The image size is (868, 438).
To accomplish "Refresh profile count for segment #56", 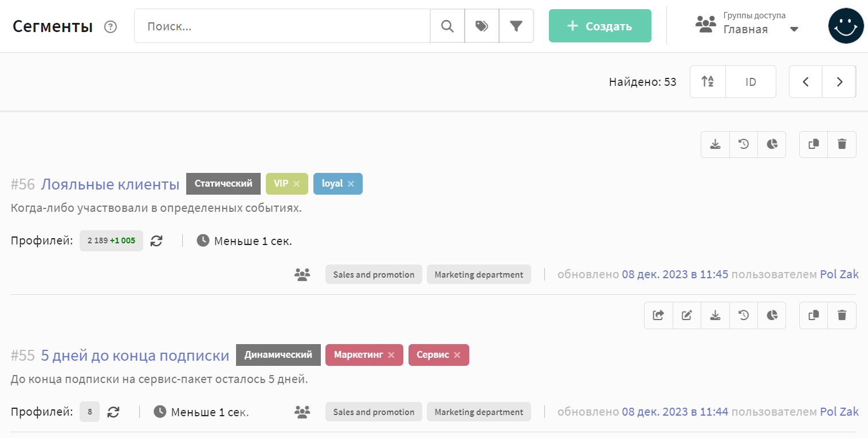I will point(156,241).
